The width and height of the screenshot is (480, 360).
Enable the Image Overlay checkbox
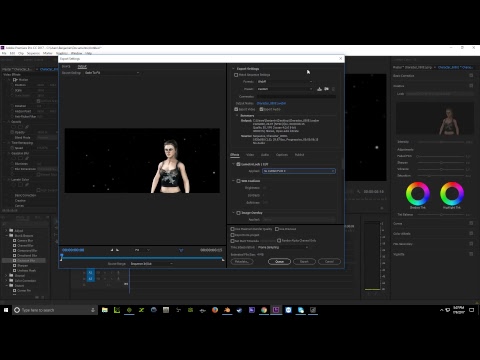(x=238, y=213)
